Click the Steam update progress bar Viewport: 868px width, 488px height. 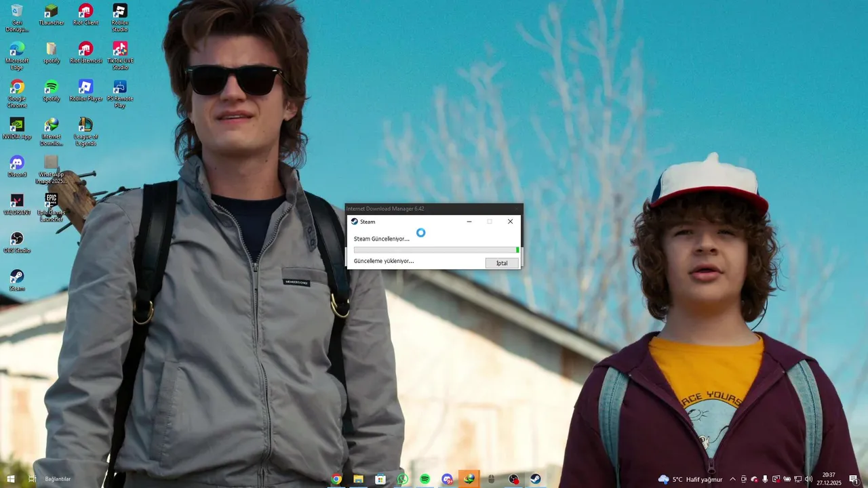(x=436, y=250)
